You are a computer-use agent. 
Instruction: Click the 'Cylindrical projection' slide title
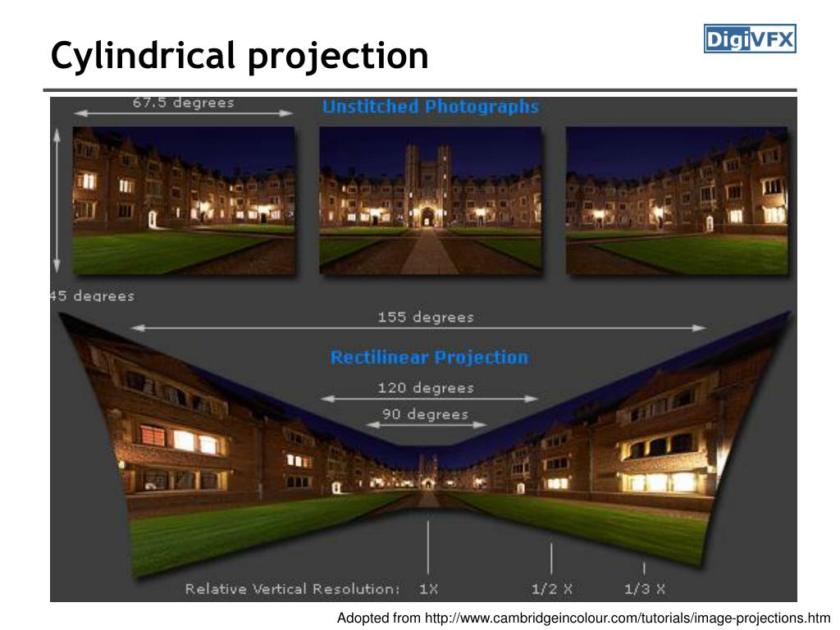tap(240, 57)
